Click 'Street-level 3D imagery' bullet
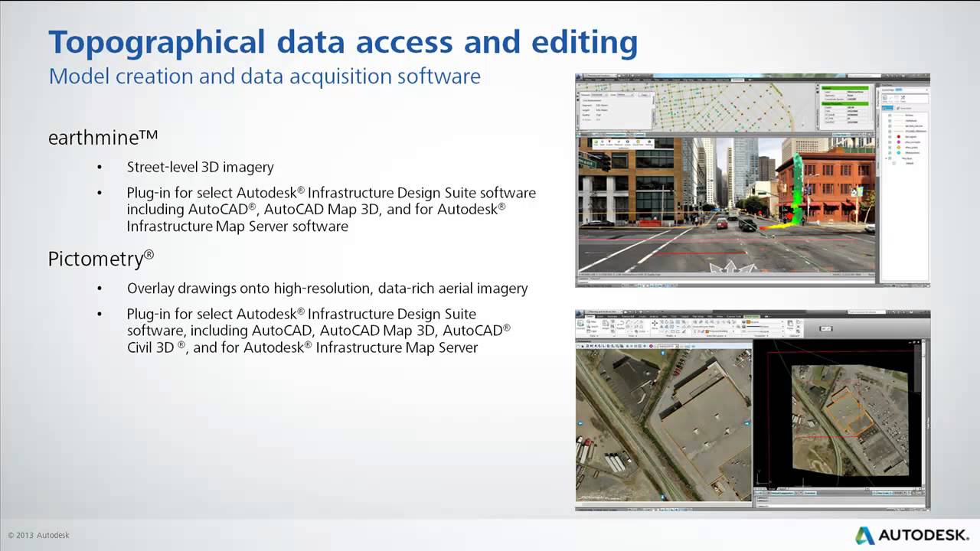Screen dimensions: 980x551 point(201,167)
